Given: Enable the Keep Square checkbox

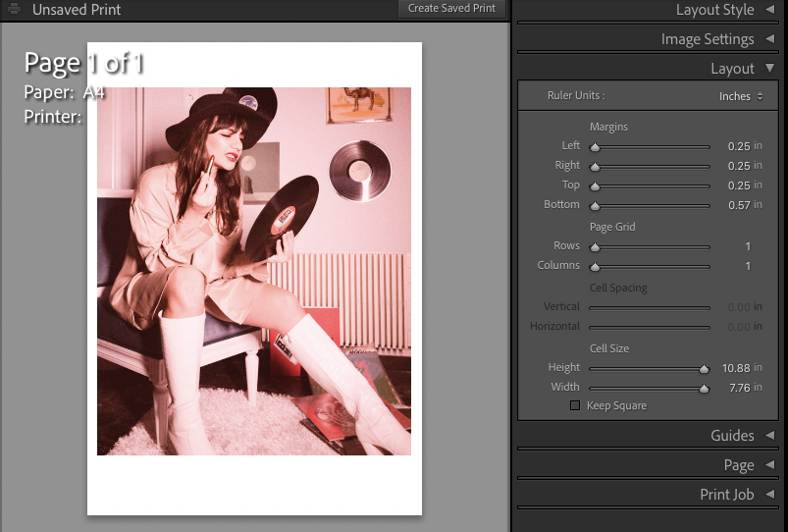Looking at the screenshot, I should click(x=575, y=405).
